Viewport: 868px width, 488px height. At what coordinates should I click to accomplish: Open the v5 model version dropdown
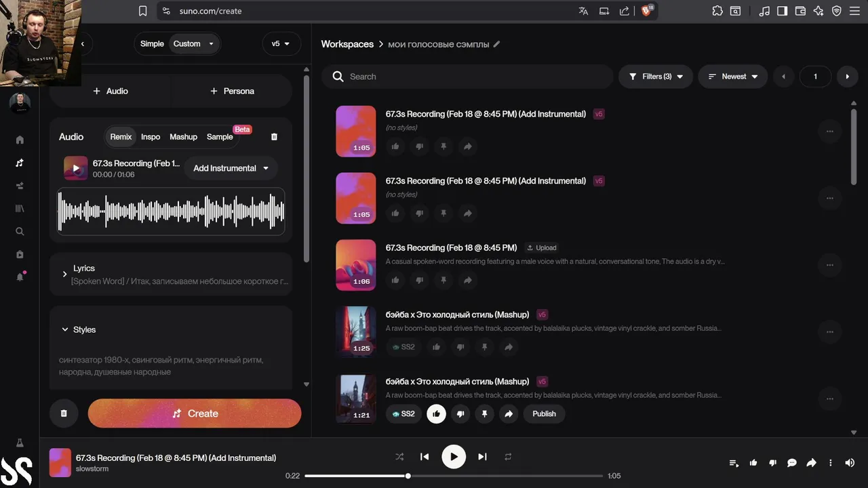coord(281,43)
